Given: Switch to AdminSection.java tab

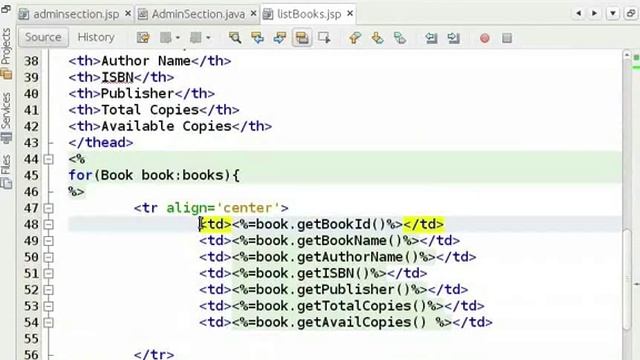Looking at the screenshot, I should click(198, 14).
